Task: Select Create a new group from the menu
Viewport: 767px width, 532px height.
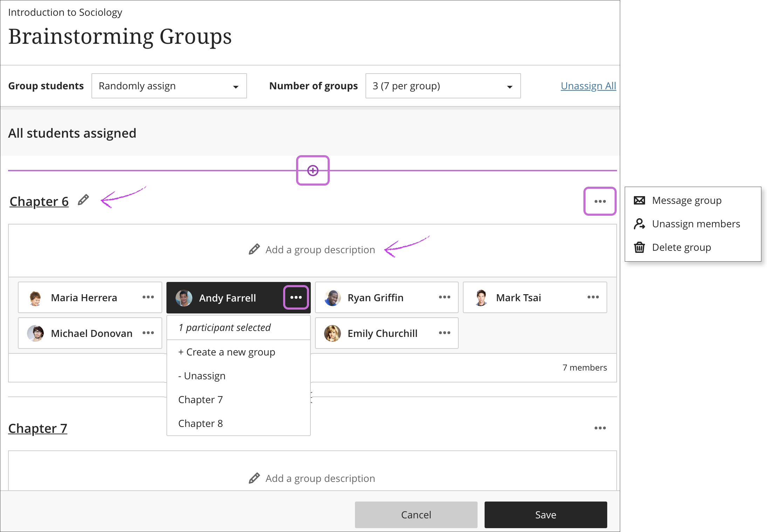Action: [x=226, y=352]
